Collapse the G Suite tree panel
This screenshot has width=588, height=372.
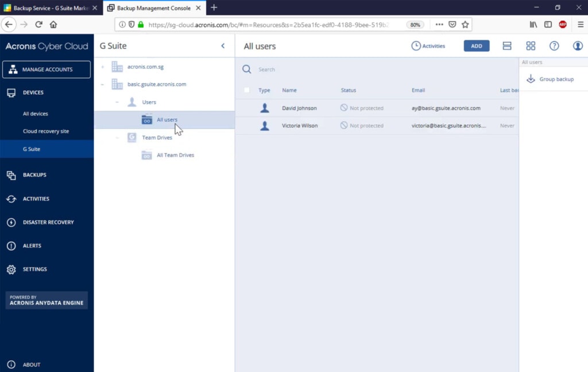coord(223,46)
